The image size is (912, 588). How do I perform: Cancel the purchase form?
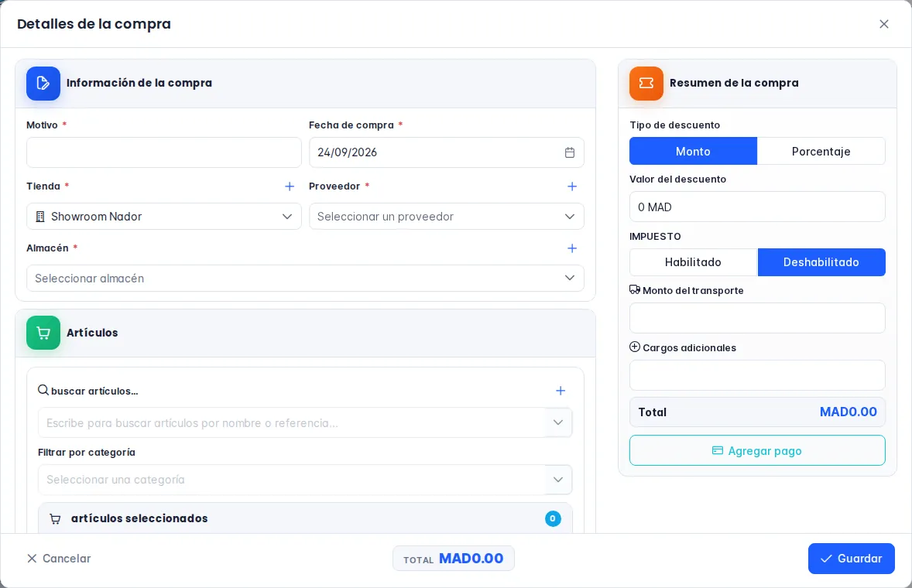(59, 559)
